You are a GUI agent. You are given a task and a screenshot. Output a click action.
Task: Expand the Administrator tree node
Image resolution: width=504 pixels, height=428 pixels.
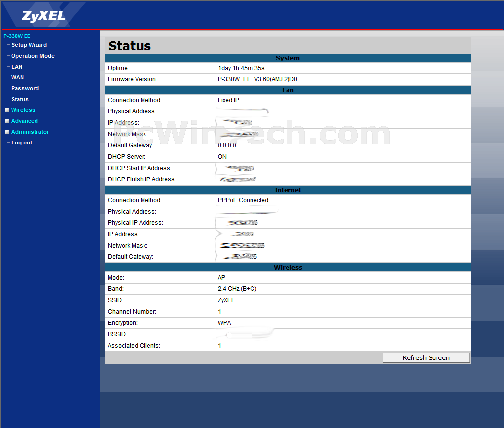coord(7,132)
